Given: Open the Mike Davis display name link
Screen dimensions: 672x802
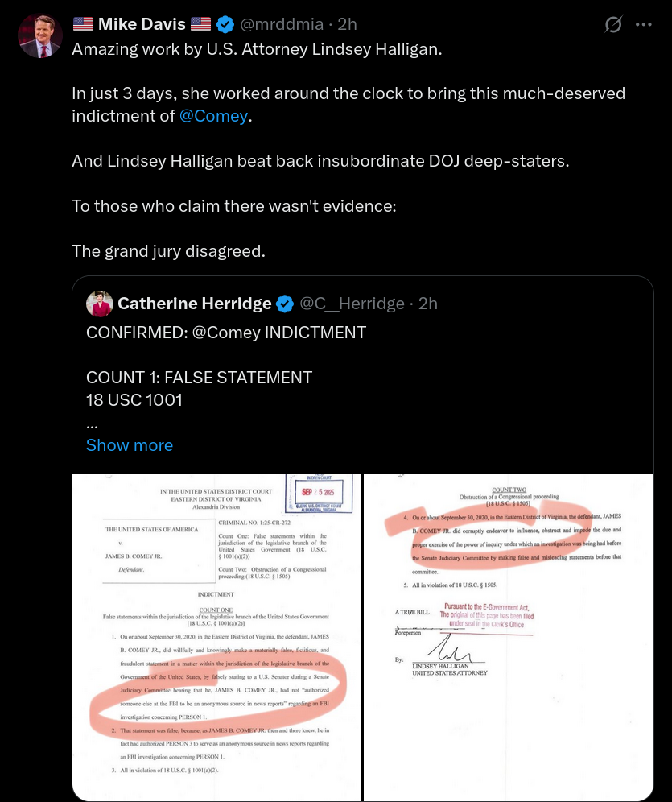Looking at the screenshot, I should 142,25.
